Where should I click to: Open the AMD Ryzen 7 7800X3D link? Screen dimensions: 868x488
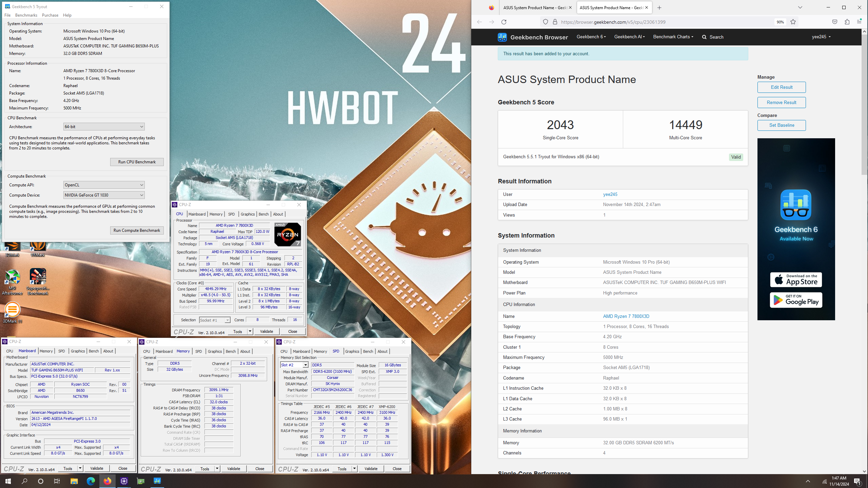pos(626,316)
